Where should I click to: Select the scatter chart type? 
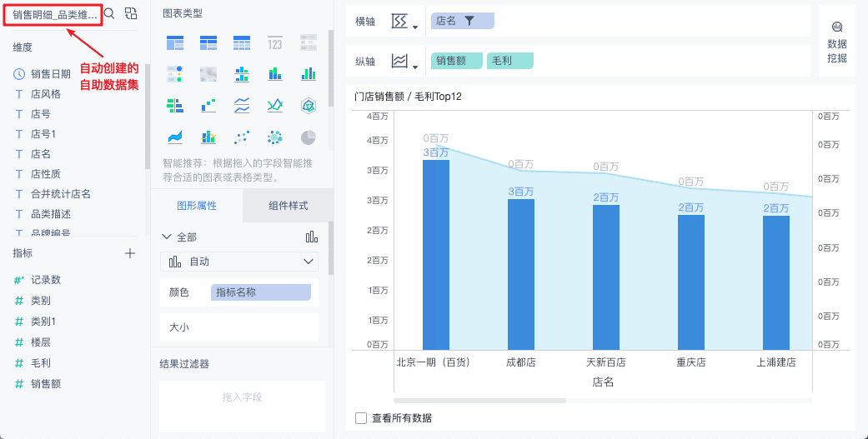point(242,137)
